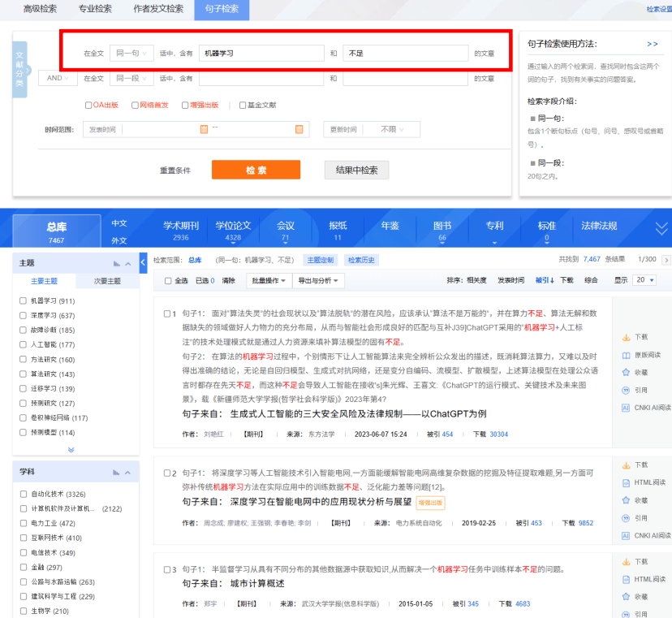The width and height of the screenshot is (672, 618).
Task: Click the orange 检索 search button
Action: (x=256, y=170)
